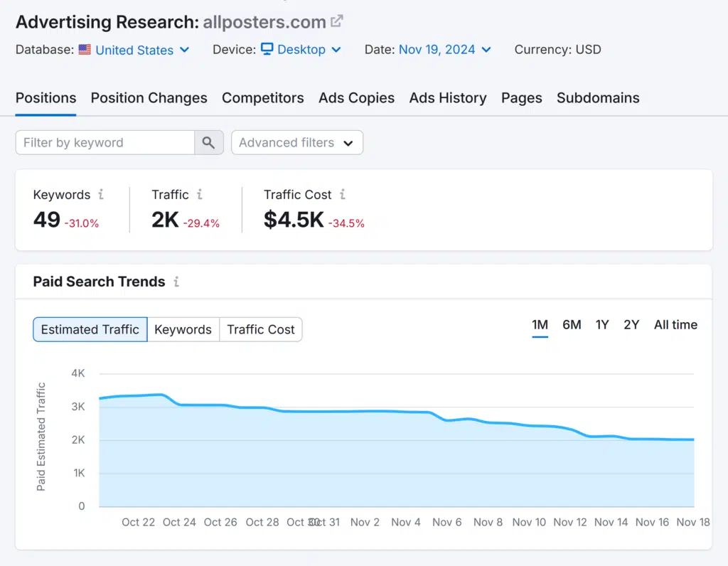Click info icon beside Traffic metric
Screen dimensions: 728x566
[x=200, y=194]
